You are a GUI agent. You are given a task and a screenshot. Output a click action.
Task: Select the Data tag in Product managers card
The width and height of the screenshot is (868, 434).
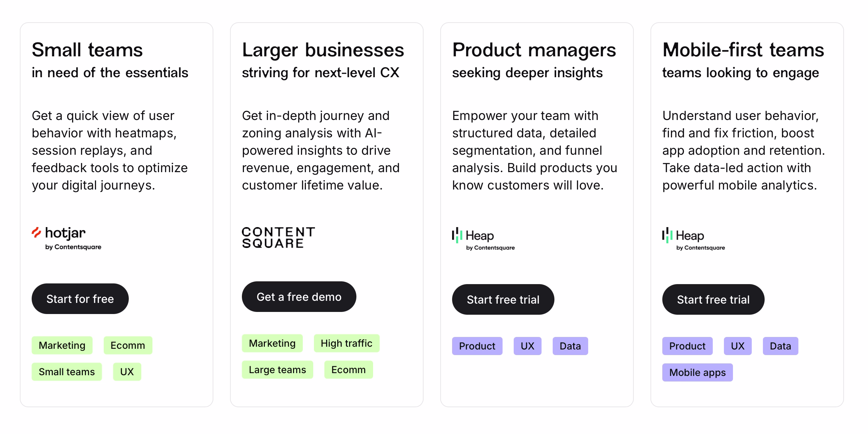[570, 346]
